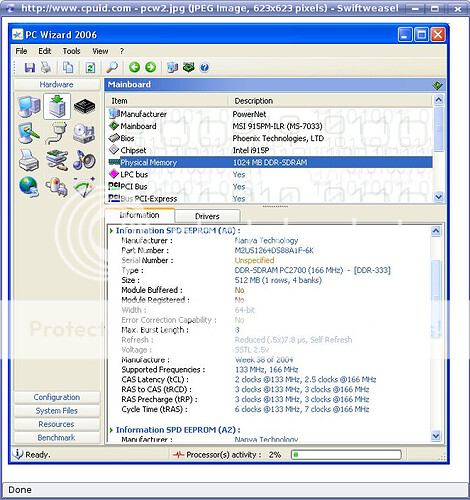Open the Edit menu
470x500 pixels.
pyautogui.click(x=44, y=51)
